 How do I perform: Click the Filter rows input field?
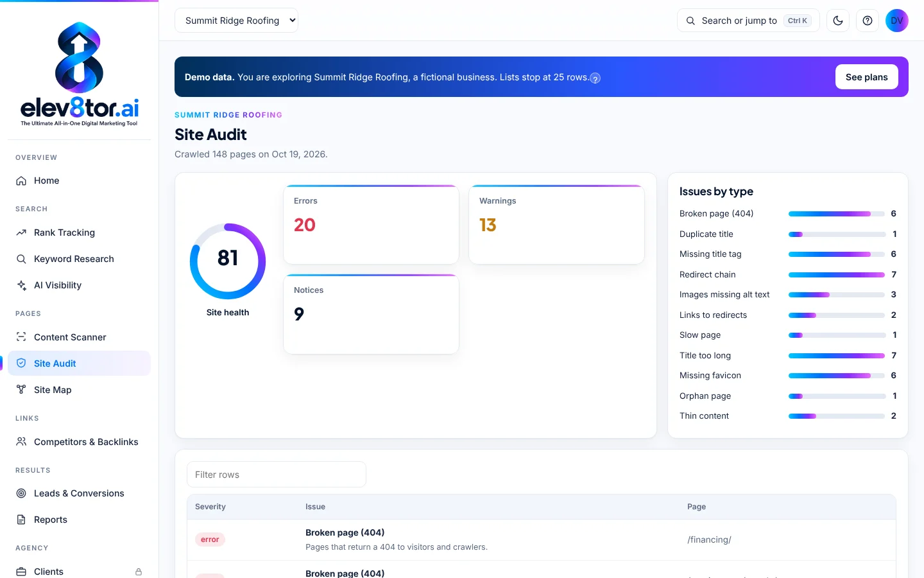click(277, 475)
